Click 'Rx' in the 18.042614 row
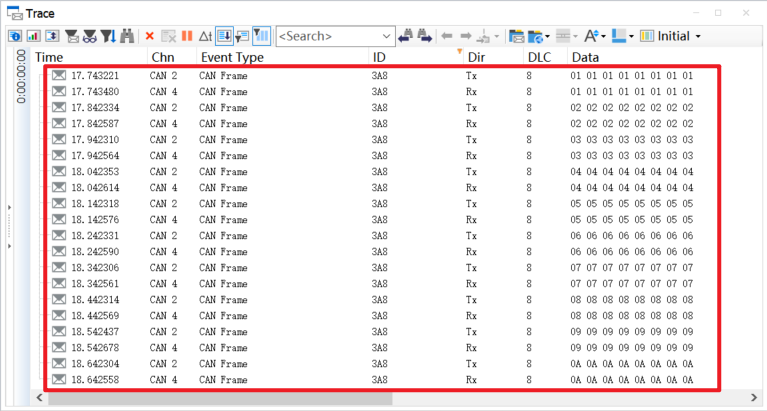This screenshot has height=411, width=767. pyautogui.click(x=471, y=187)
